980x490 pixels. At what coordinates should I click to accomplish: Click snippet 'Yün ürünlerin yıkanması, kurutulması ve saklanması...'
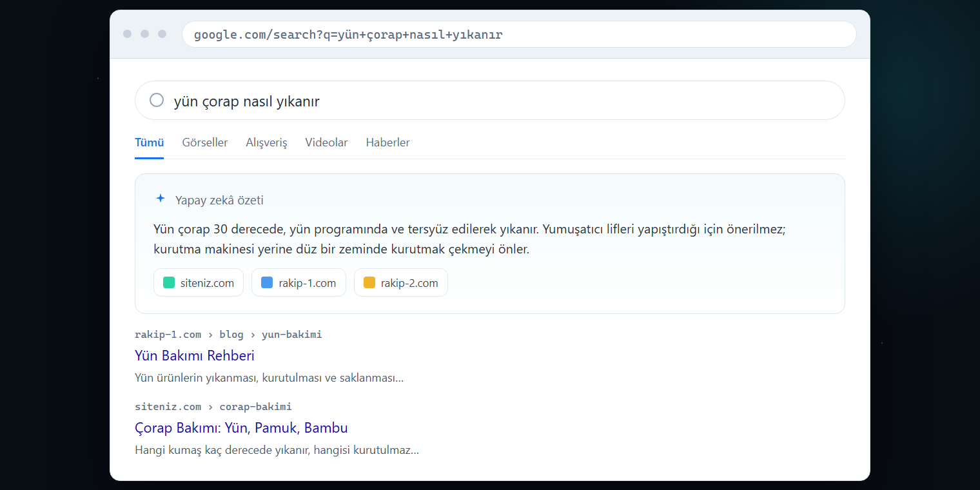[269, 378]
